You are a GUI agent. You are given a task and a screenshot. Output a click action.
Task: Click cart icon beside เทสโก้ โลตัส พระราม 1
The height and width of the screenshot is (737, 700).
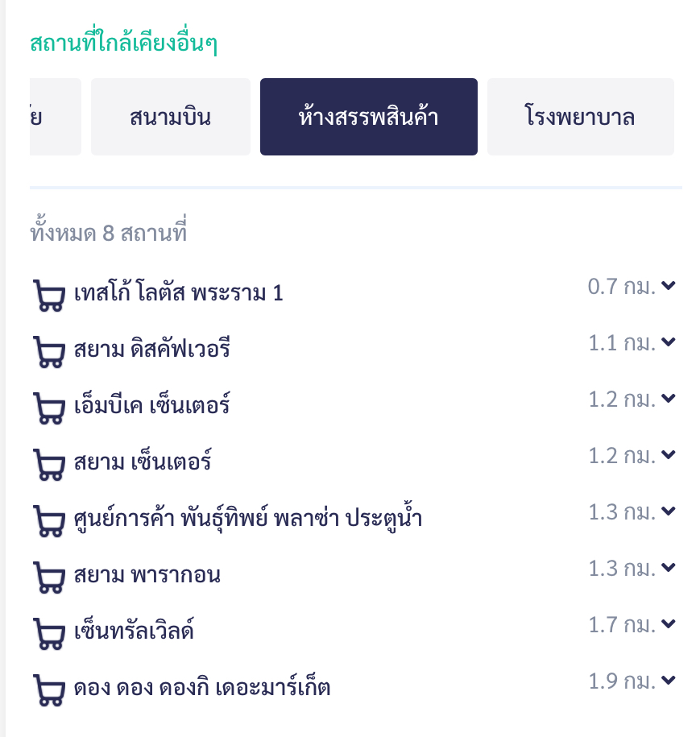point(48,296)
